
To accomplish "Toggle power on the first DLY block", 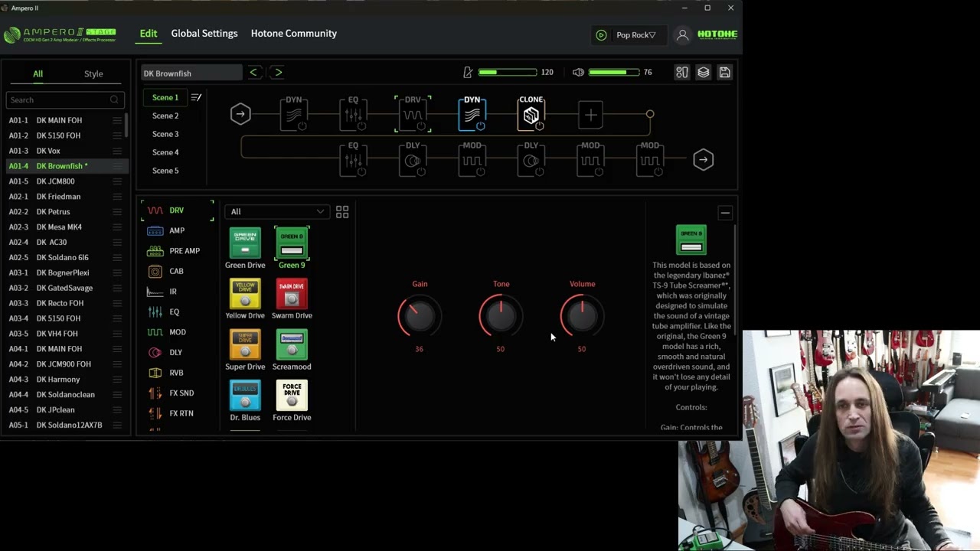I will click(421, 171).
